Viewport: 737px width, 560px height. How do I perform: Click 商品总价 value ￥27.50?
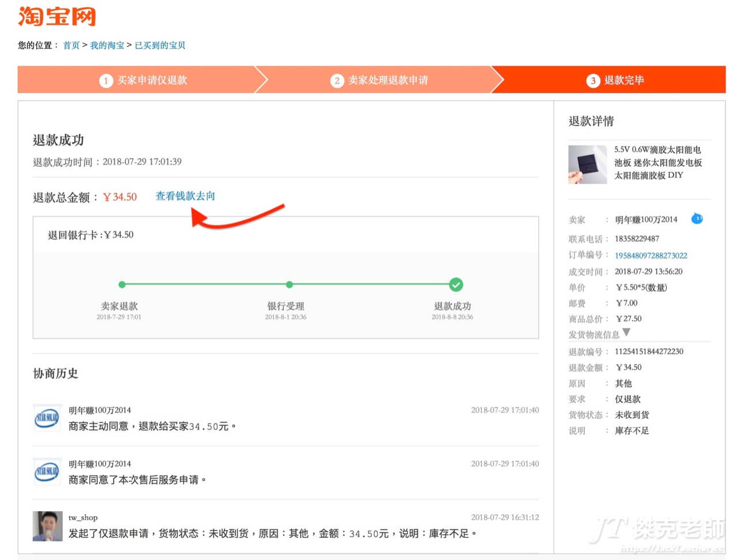628,319
